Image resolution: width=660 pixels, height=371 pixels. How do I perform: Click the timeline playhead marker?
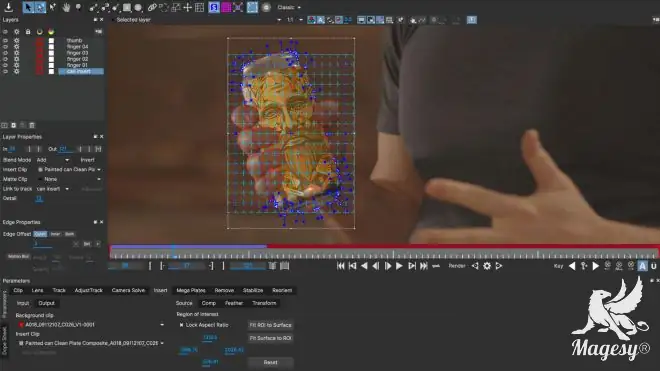pyautogui.click(x=173, y=251)
